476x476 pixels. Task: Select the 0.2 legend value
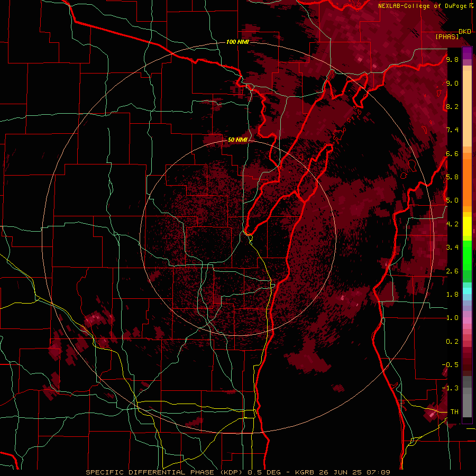[452, 342]
